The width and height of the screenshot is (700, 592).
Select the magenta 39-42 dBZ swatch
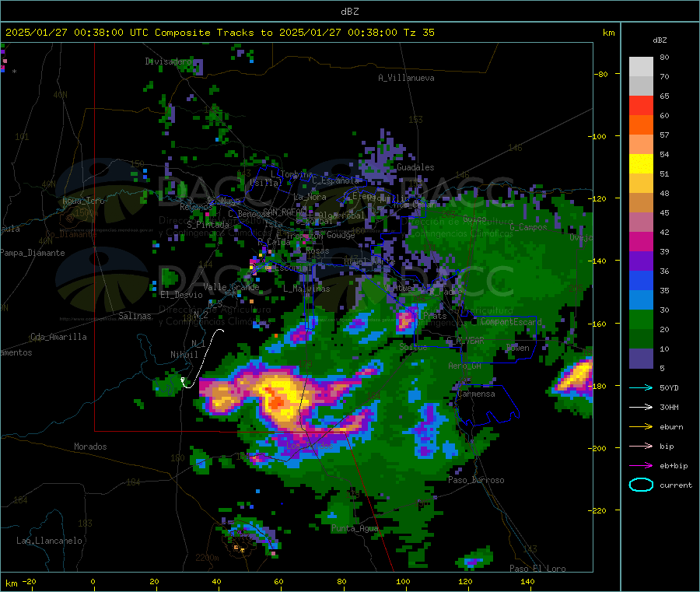tap(641, 241)
